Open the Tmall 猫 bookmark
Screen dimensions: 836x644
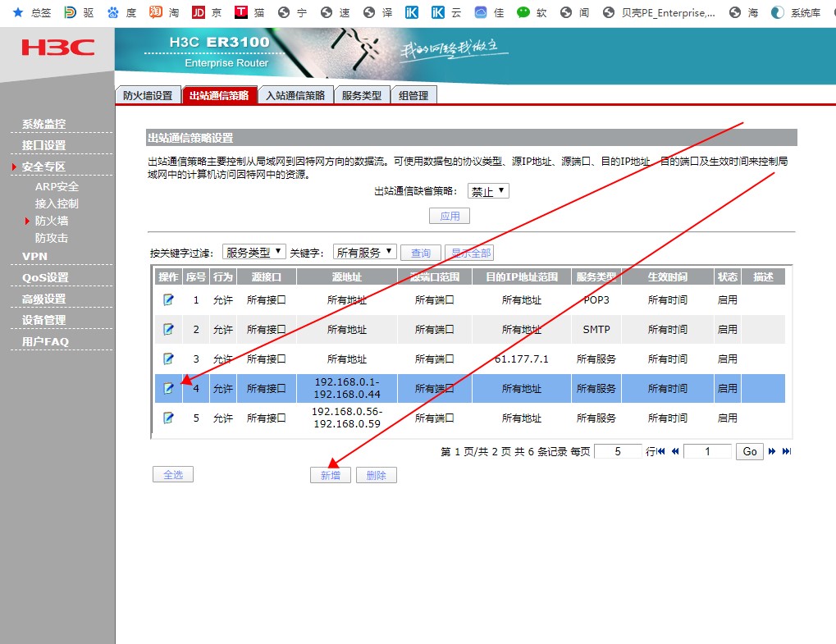[249, 12]
